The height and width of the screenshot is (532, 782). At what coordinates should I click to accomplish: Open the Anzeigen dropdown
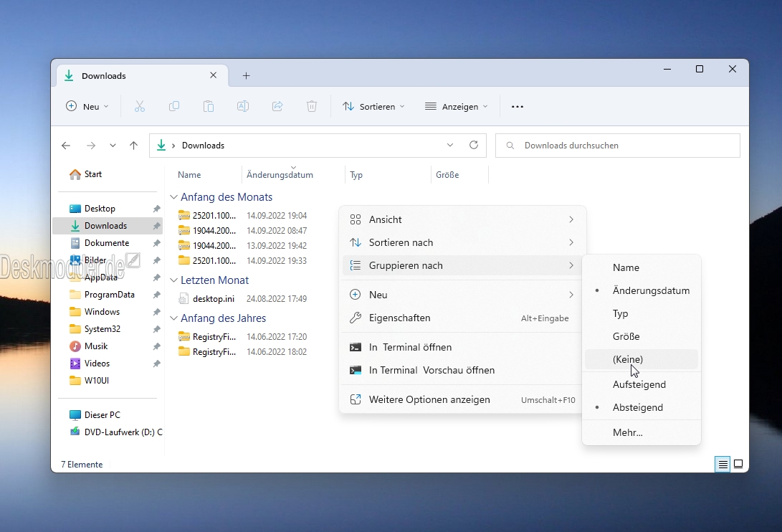tap(457, 106)
